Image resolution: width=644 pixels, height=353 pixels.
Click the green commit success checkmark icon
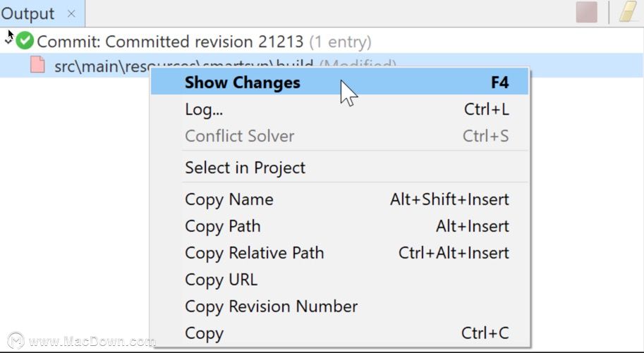[x=25, y=42]
